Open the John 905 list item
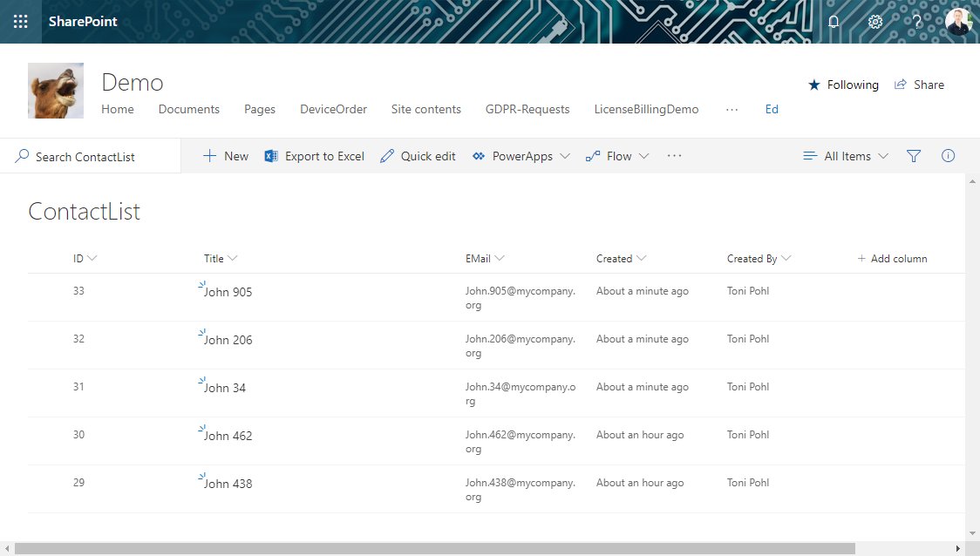 (x=228, y=292)
